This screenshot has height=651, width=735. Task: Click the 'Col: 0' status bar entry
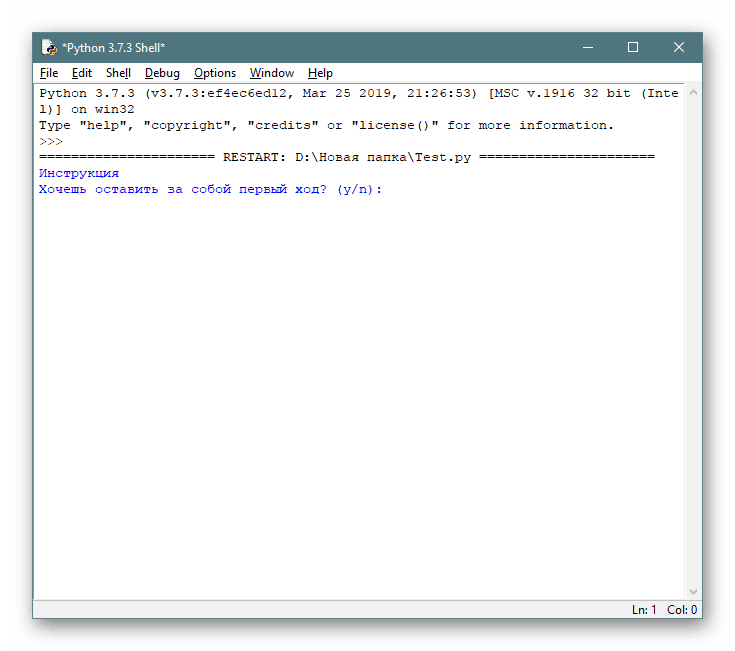(x=682, y=610)
